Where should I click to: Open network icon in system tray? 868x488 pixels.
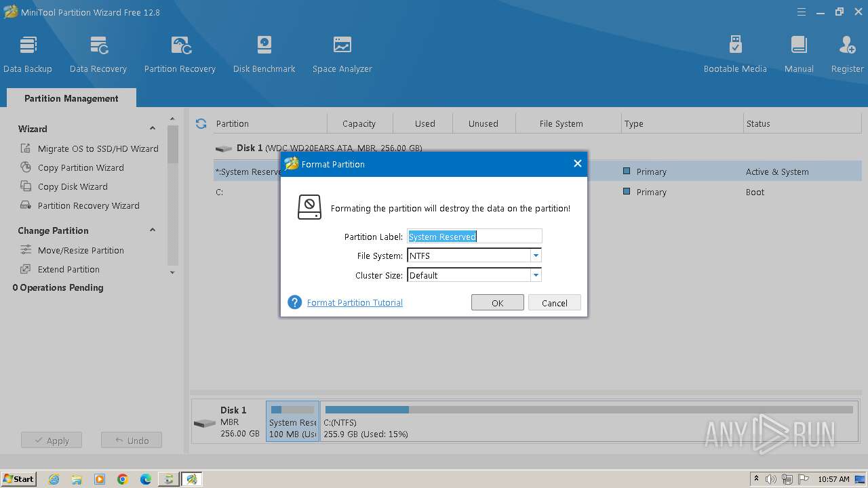787,479
